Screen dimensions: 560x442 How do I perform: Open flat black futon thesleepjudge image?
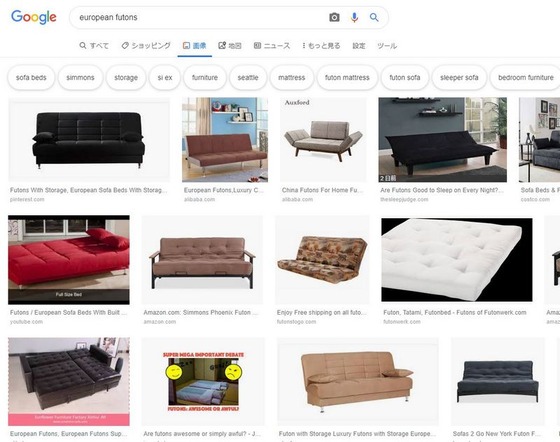click(442, 140)
